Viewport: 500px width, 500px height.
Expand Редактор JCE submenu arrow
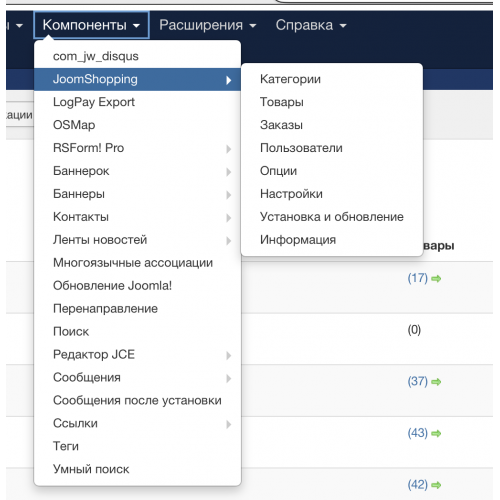point(228,355)
